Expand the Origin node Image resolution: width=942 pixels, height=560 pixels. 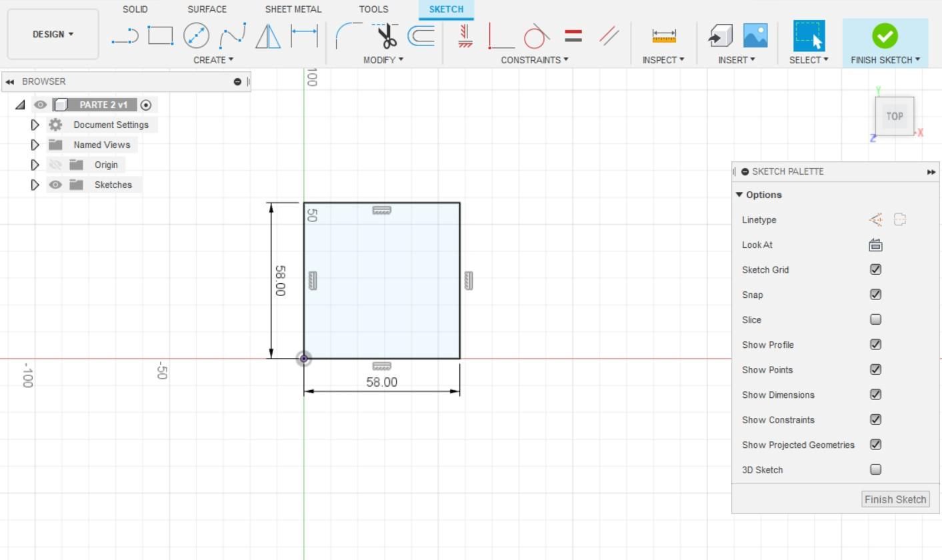click(35, 165)
